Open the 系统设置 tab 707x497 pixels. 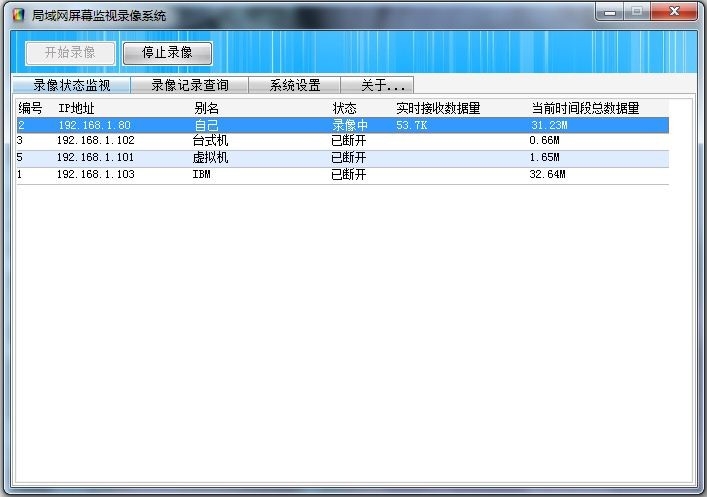(295, 85)
